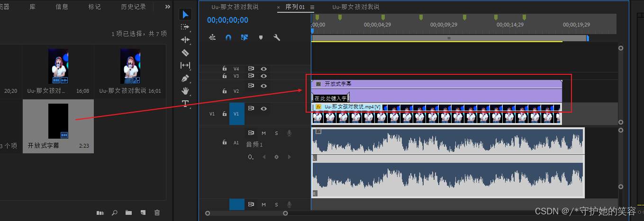Click source patch V1 on the left
This screenshot has height=221, width=644.
(x=212, y=114)
